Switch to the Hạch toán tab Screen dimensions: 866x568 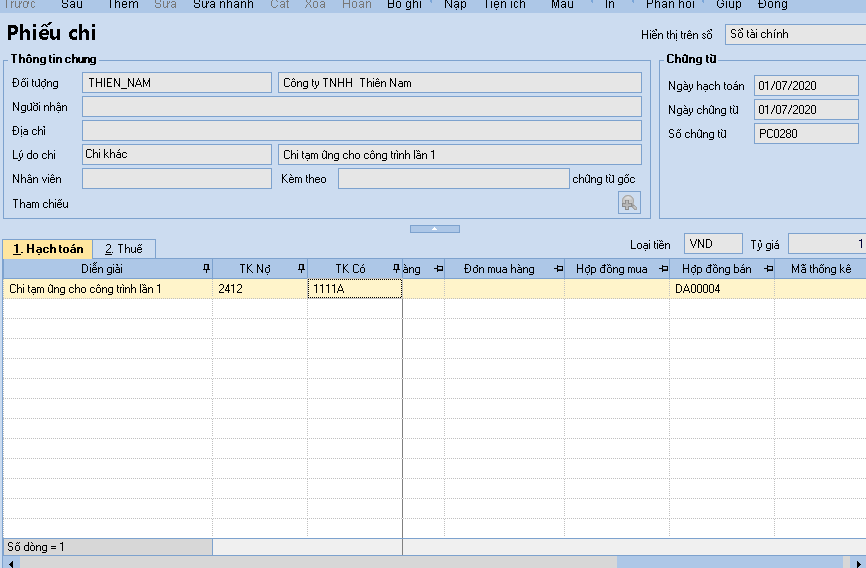[48, 249]
